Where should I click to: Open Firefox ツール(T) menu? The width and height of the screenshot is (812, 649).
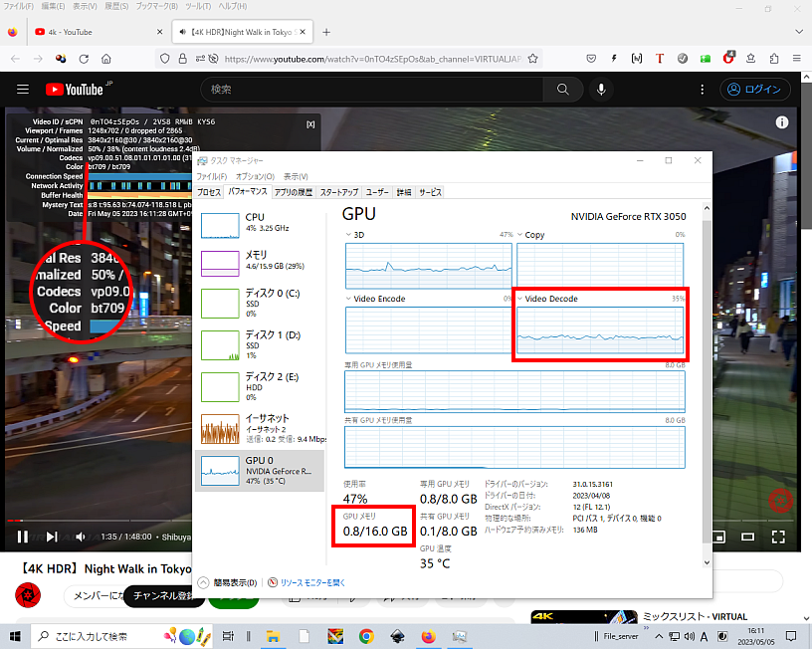198,6
